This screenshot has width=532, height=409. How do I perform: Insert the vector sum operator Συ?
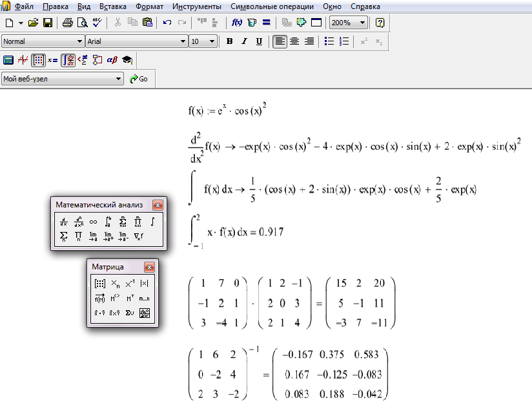pyautogui.click(x=130, y=313)
